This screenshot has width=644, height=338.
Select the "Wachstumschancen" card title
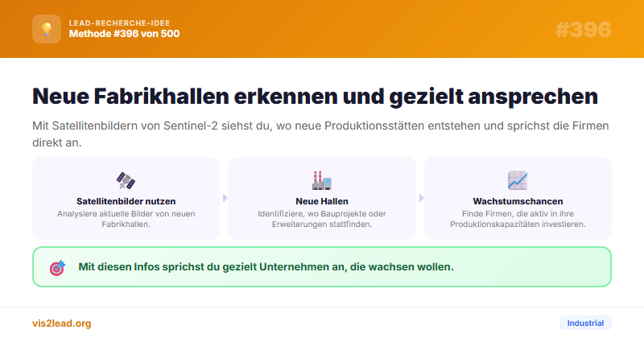[x=518, y=201]
